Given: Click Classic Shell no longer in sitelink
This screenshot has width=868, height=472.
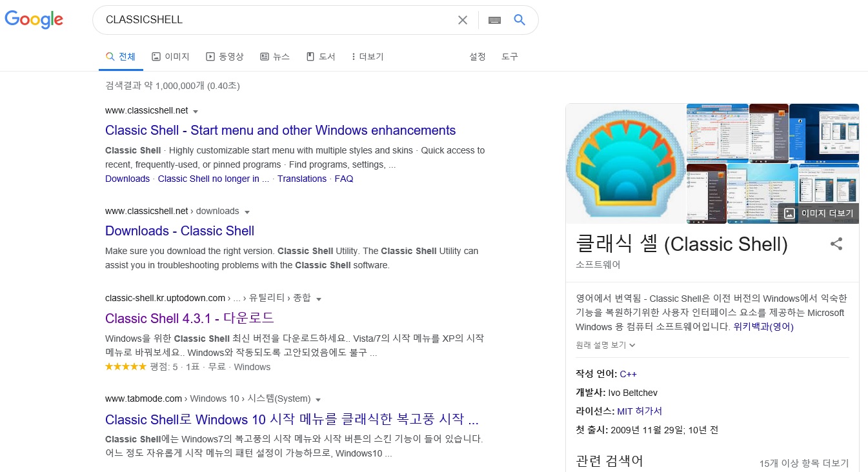Looking at the screenshot, I should click(x=214, y=179).
